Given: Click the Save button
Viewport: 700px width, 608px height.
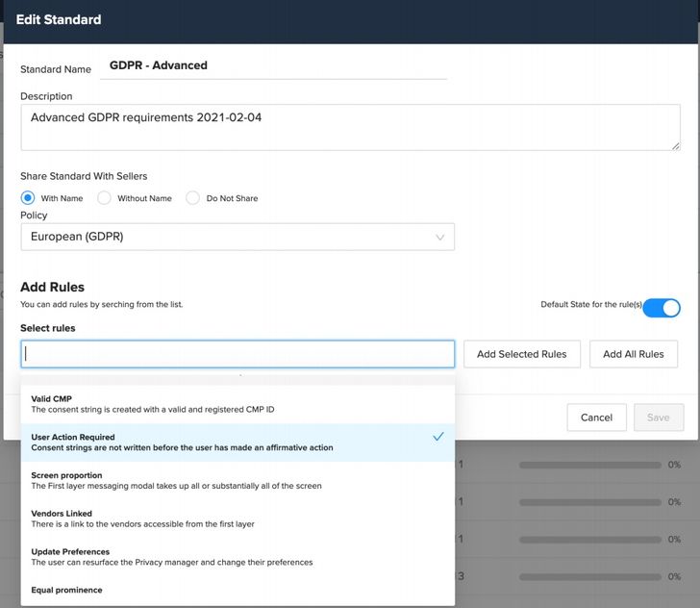Looking at the screenshot, I should [x=659, y=418].
